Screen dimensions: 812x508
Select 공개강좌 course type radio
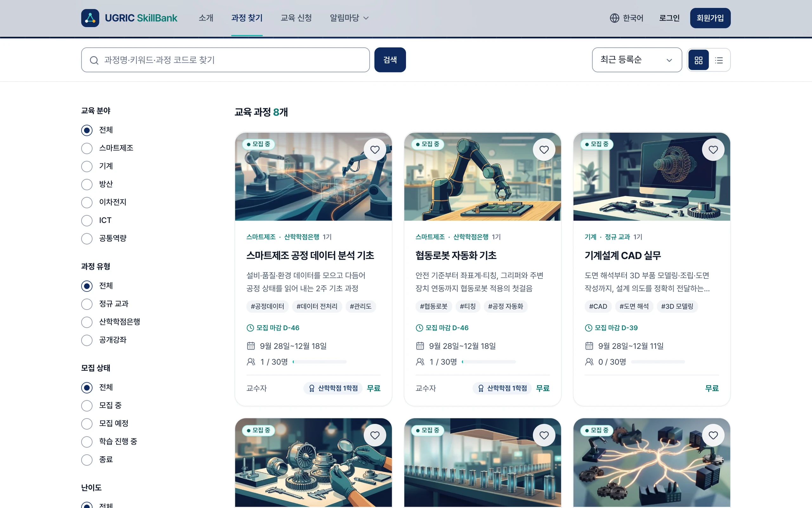(x=87, y=340)
